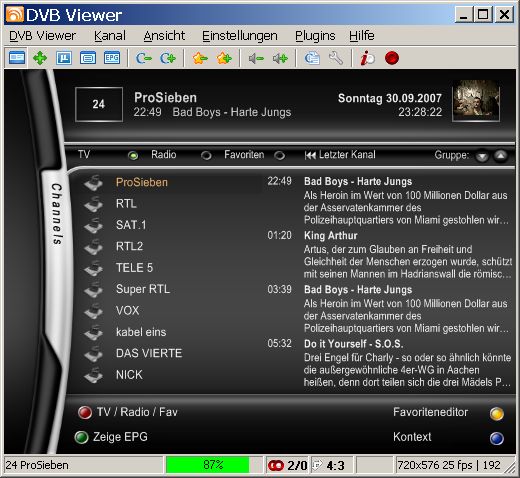Click the green four-arrow toolbar icon
The height and width of the screenshot is (478, 520).
click(x=40, y=58)
